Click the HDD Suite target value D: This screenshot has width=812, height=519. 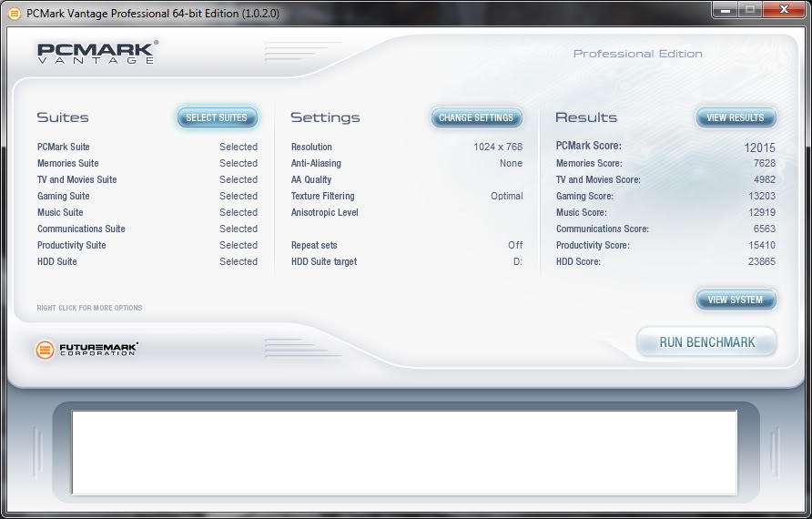(518, 261)
